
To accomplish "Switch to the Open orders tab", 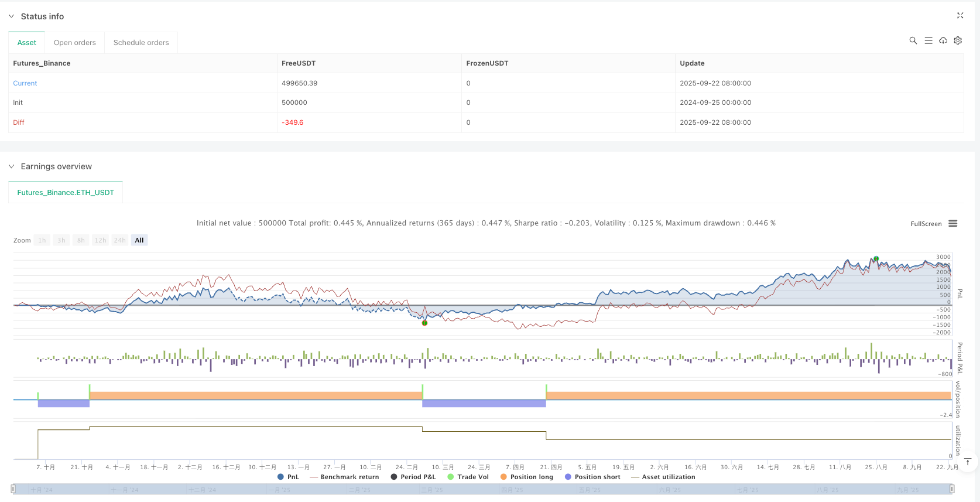I will (x=74, y=43).
